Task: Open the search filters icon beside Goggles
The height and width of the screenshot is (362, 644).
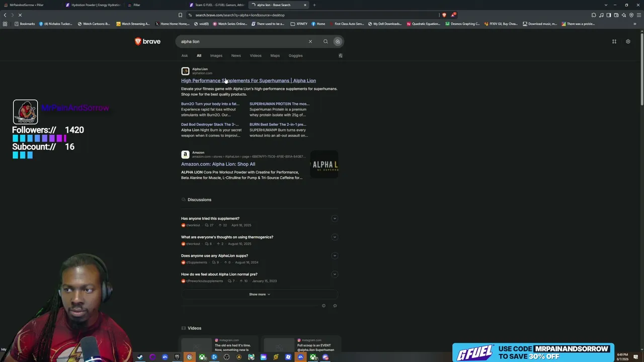Action: click(x=341, y=55)
